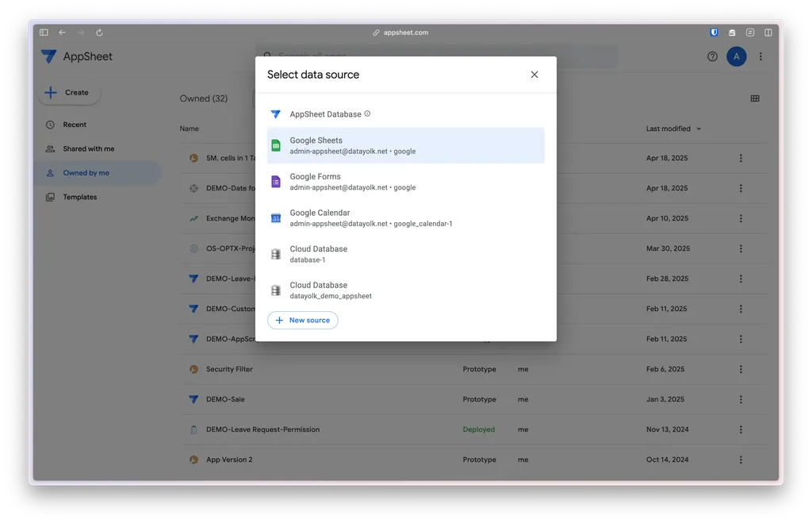
Task: Open DEMO-Leave Request-Permission app
Action: (x=262, y=429)
